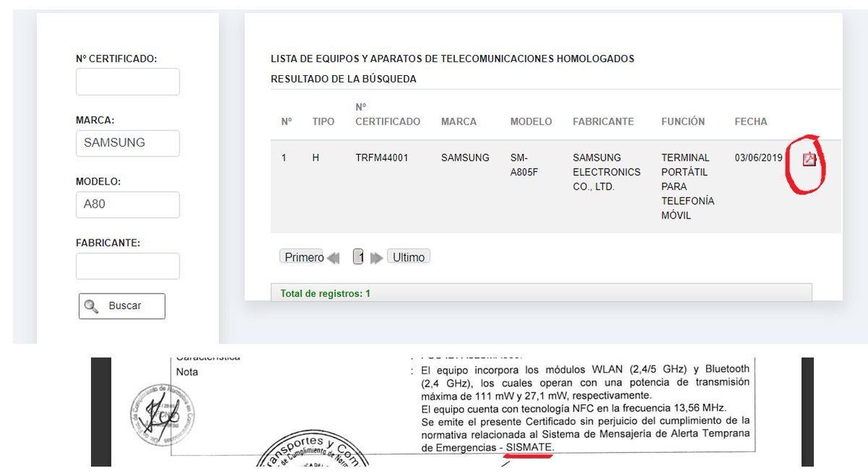Click the 'RESULTADO DE LA BÚSQUEDA' heading
The image size is (868, 476).
[x=344, y=79]
